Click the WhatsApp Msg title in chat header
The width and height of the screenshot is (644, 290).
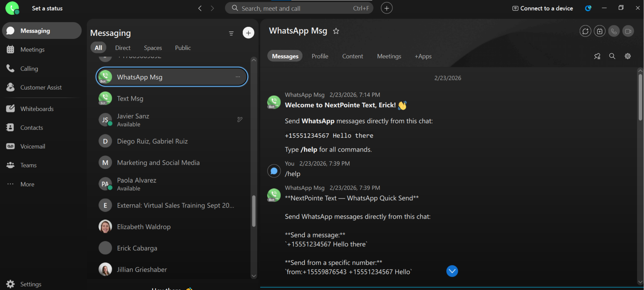pos(298,31)
